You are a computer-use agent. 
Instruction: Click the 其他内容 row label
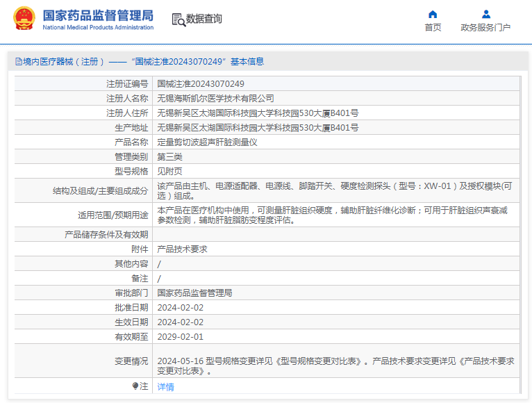pyautogui.click(x=131, y=264)
